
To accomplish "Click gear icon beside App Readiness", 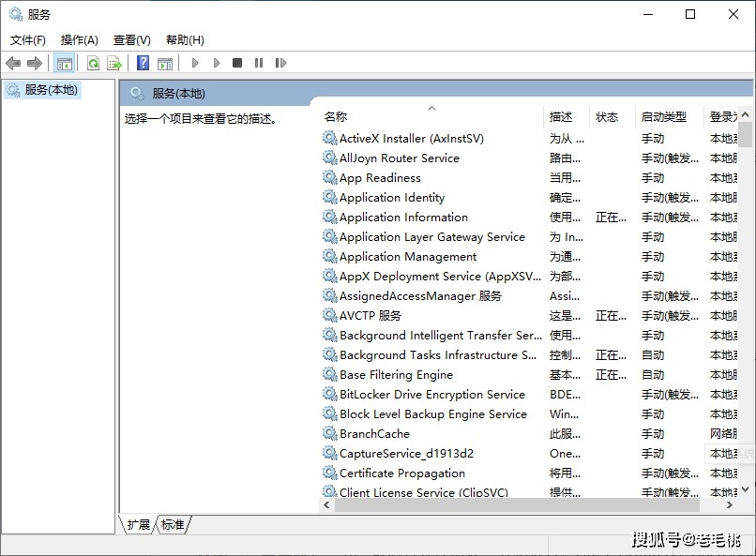I will pyautogui.click(x=330, y=178).
